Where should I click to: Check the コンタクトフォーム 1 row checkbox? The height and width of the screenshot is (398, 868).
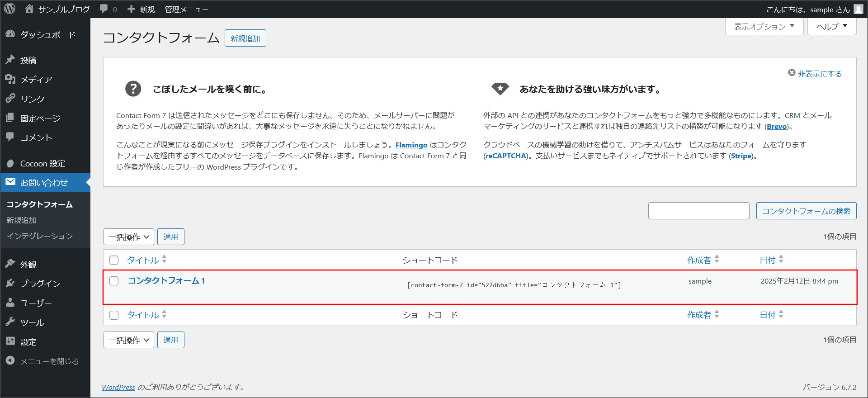114,281
